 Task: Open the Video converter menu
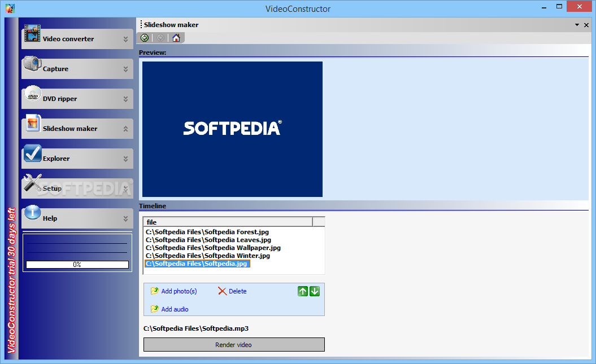click(77, 39)
